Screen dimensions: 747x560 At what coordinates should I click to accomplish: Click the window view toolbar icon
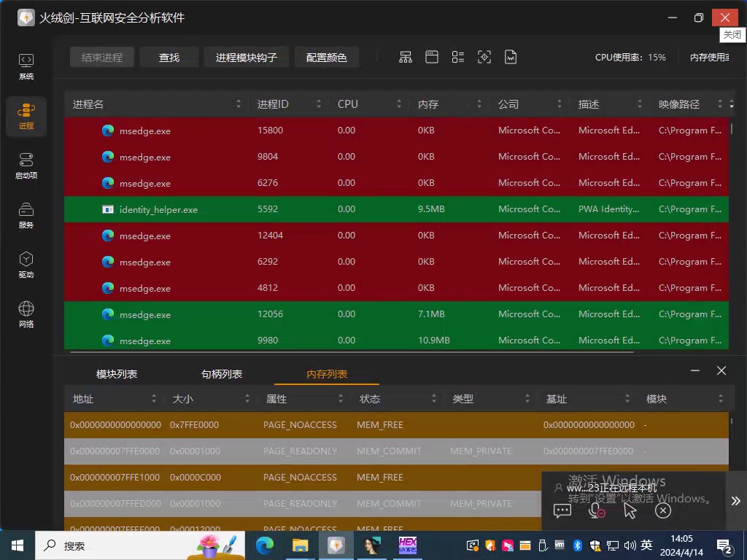pyautogui.click(x=432, y=57)
